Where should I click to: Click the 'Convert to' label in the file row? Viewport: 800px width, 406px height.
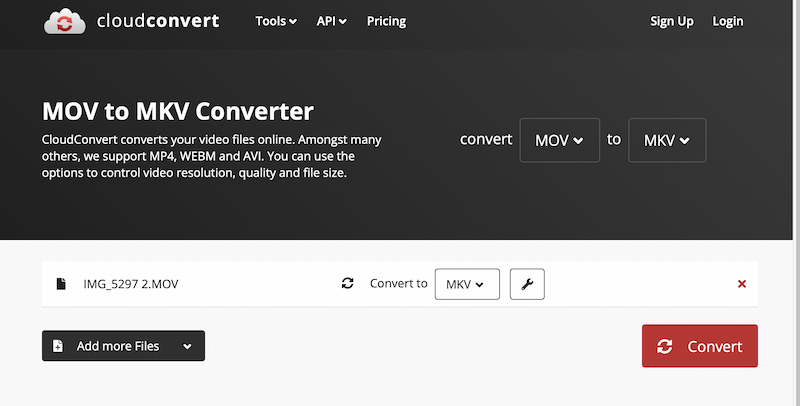pyautogui.click(x=398, y=284)
